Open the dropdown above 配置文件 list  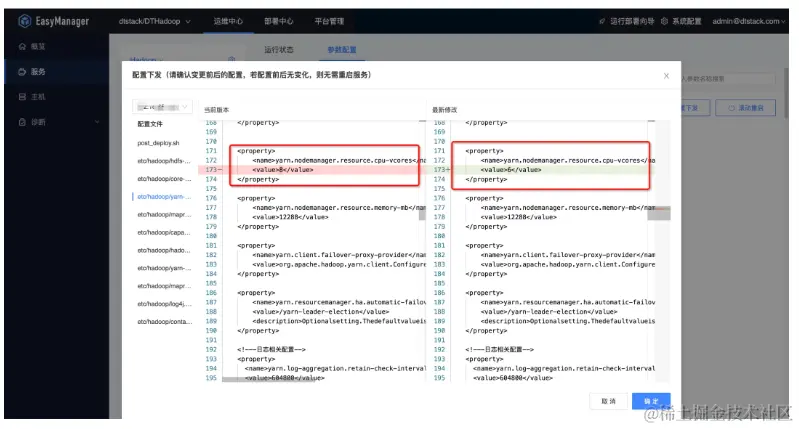pos(162,107)
